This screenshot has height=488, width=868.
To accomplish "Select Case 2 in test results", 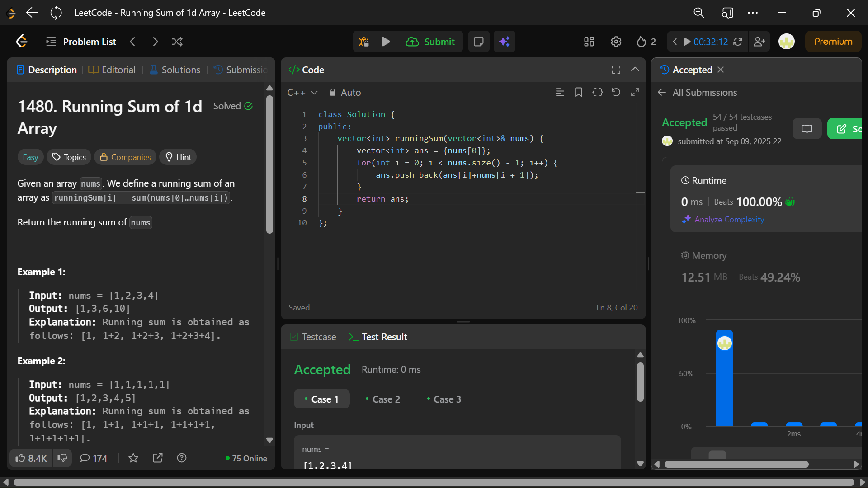I will tap(382, 399).
